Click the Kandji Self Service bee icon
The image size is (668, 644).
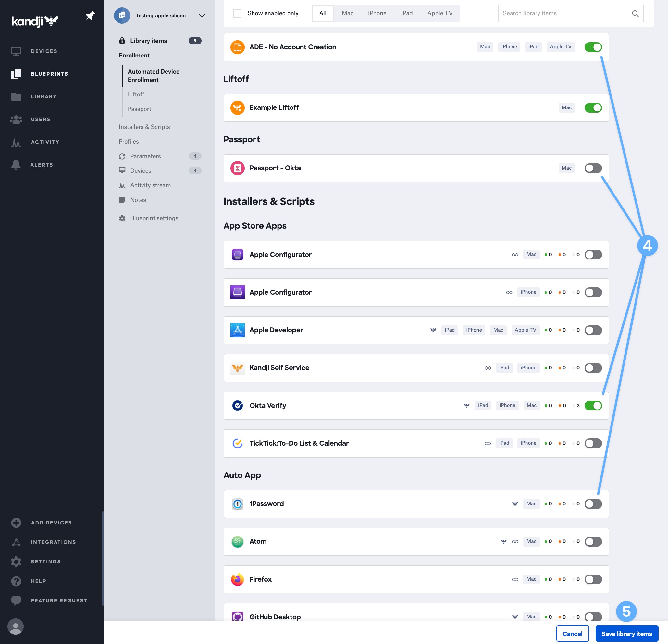[238, 368]
